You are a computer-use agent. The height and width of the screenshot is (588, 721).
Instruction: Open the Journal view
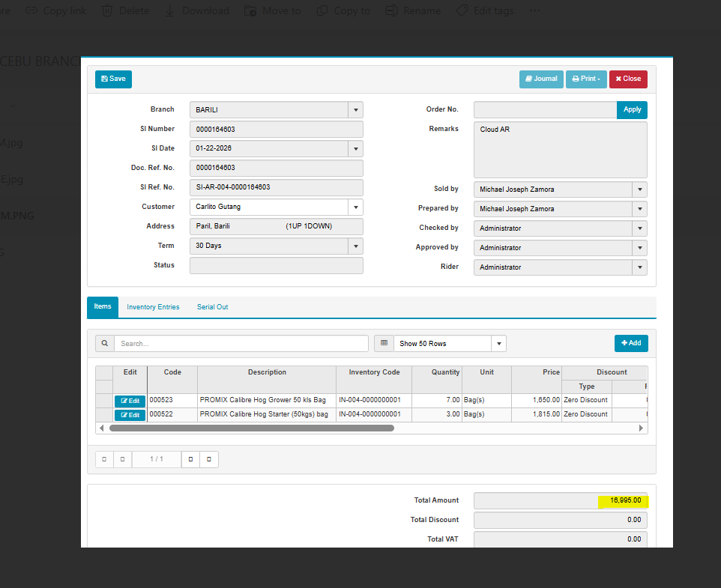pos(540,79)
